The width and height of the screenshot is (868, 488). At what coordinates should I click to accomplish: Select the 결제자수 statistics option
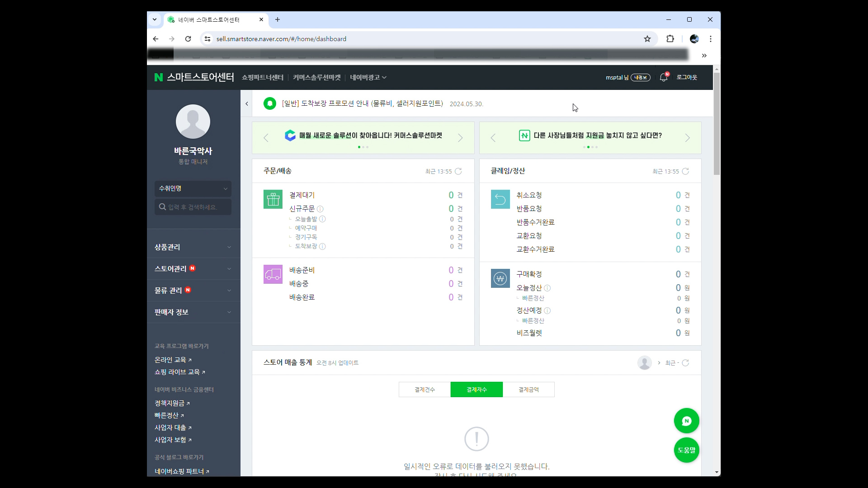point(476,389)
